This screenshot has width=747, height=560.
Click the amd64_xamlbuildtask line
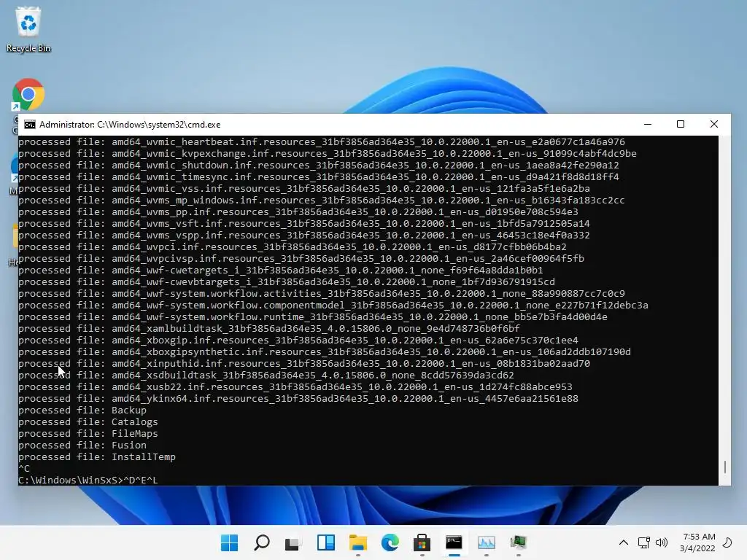(269, 329)
